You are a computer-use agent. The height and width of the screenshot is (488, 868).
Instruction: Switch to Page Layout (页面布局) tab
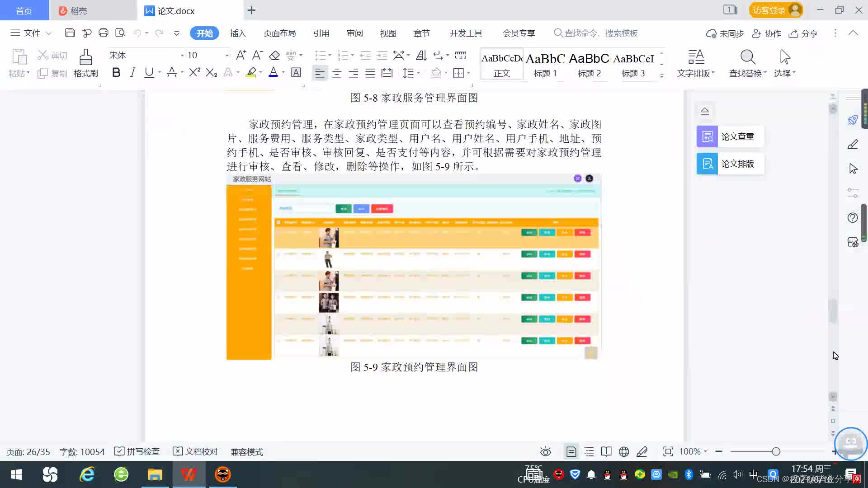click(279, 33)
